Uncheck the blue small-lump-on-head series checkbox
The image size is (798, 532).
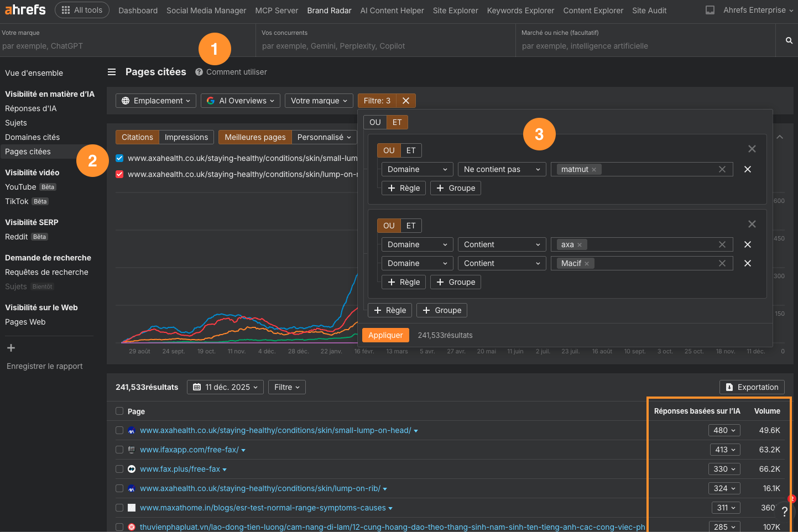point(119,158)
